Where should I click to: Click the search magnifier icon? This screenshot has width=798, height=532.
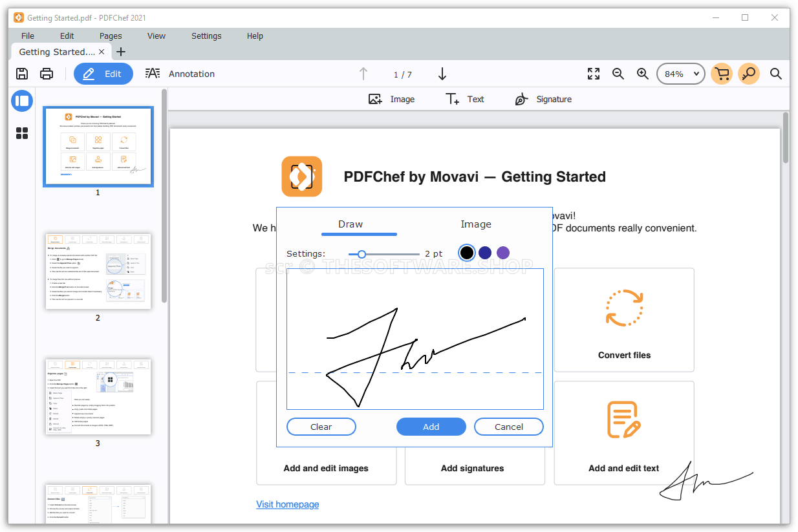click(776, 74)
